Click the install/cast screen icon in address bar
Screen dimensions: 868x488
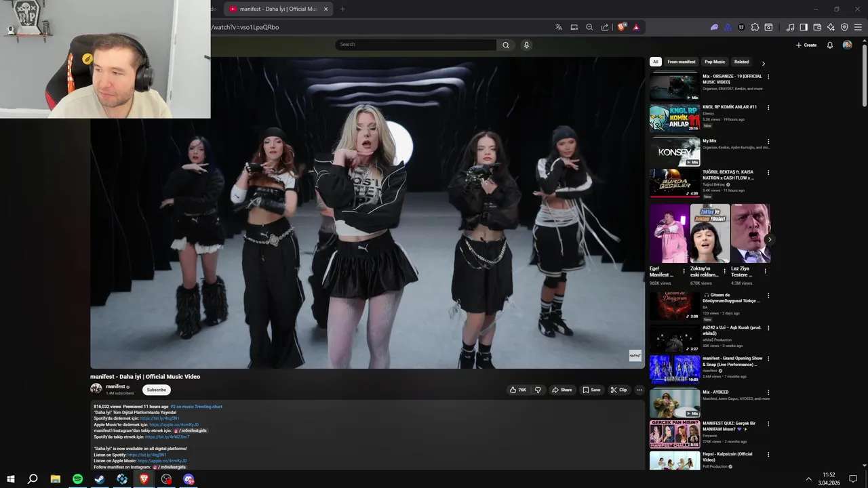(574, 27)
